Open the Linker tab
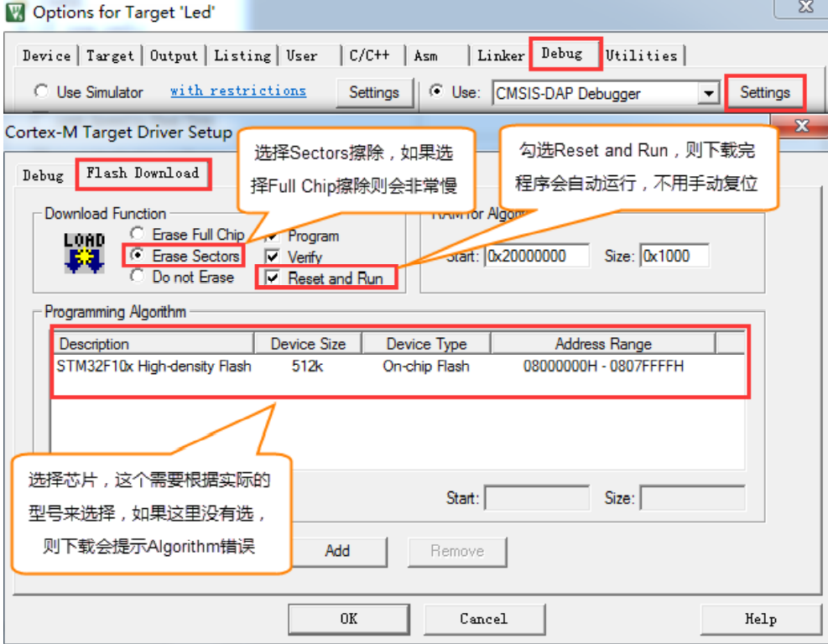828x644 pixels. point(501,56)
